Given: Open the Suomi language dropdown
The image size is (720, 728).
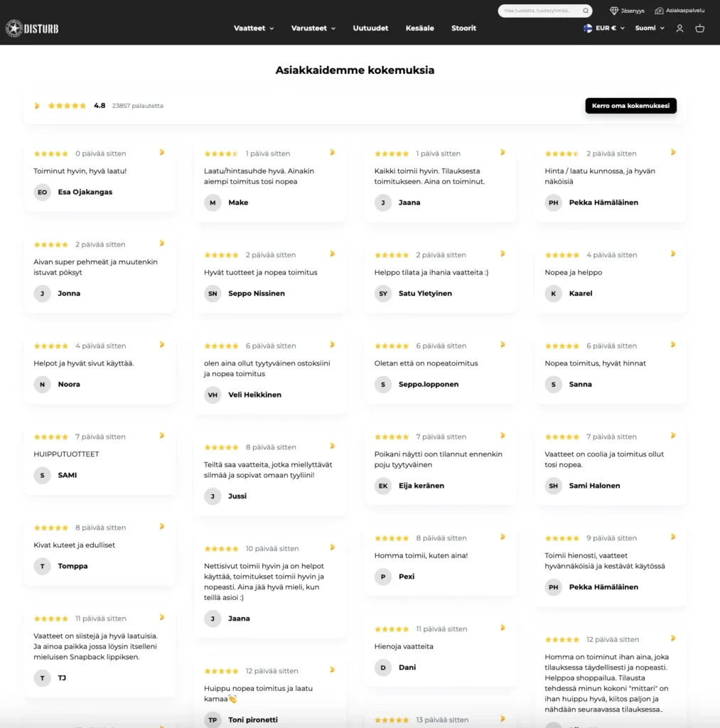Looking at the screenshot, I should pos(650,28).
